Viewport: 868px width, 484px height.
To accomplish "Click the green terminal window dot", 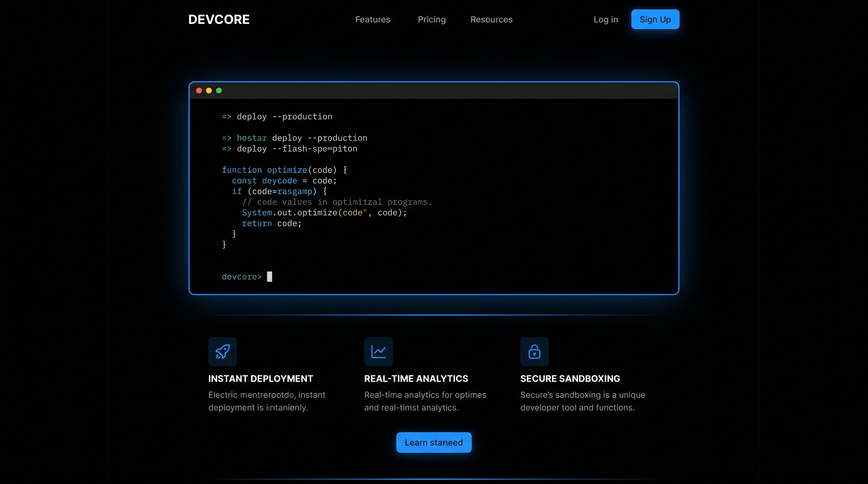I will pyautogui.click(x=219, y=90).
